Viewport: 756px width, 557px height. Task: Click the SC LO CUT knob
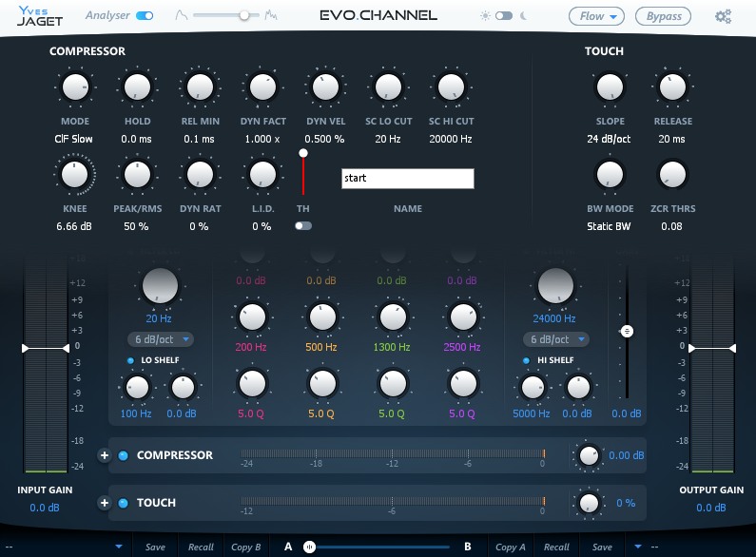coord(388,87)
